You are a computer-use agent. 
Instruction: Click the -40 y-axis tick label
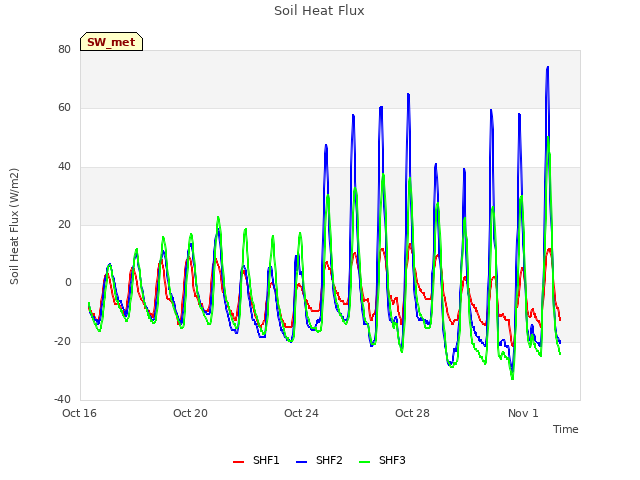tap(62, 399)
